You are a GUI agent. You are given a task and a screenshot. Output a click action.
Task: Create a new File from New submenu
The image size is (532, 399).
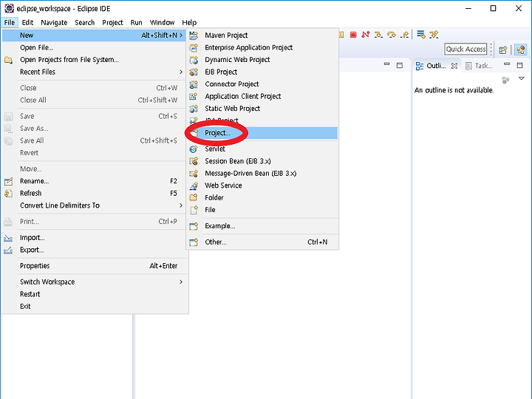click(262, 210)
